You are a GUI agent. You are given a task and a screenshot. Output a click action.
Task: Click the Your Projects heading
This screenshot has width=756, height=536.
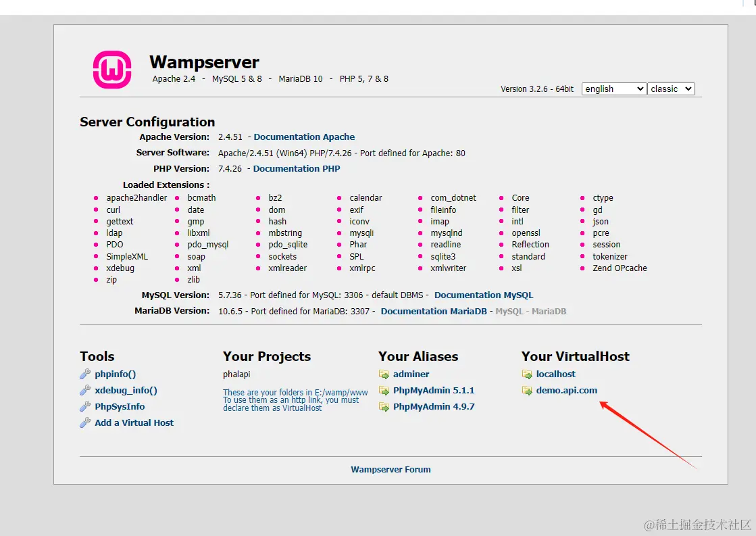tap(267, 356)
